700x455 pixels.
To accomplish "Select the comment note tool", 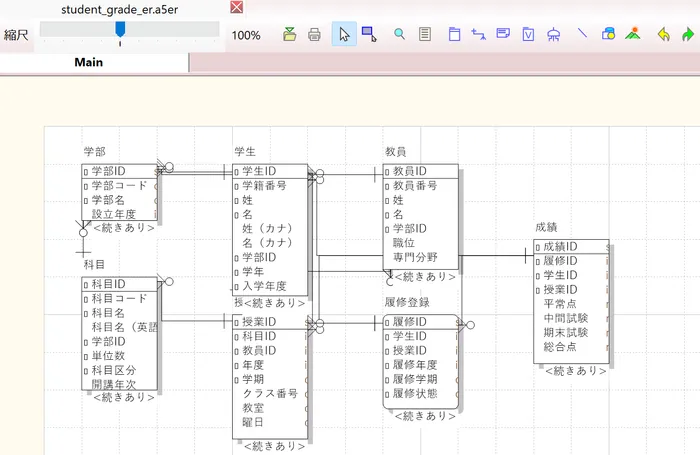I will coord(503,34).
